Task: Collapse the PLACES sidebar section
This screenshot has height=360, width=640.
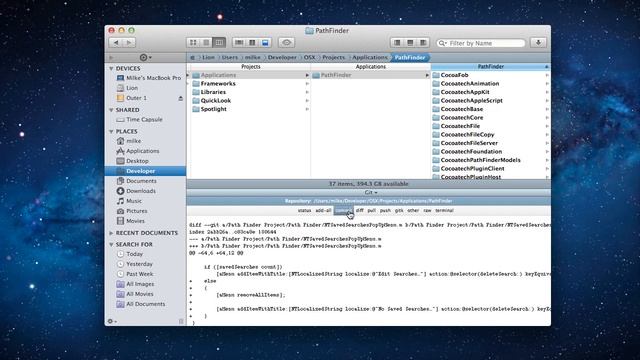Action: [x=111, y=131]
